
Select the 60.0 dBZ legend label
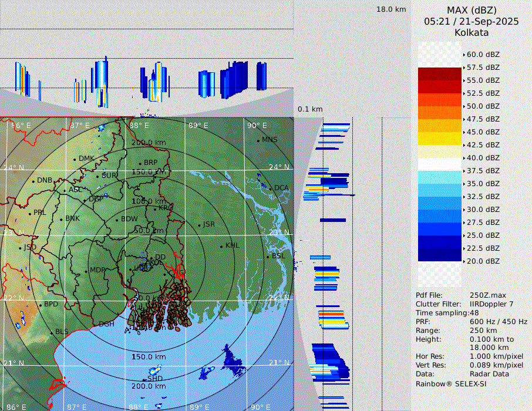tap(483, 55)
